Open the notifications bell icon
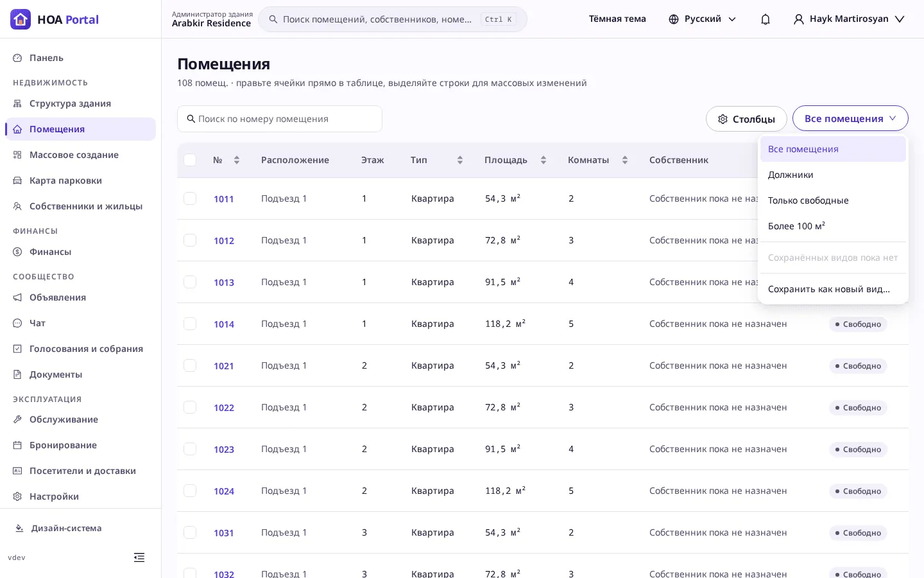Image resolution: width=924 pixels, height=578 pixels. coord(765,19)
